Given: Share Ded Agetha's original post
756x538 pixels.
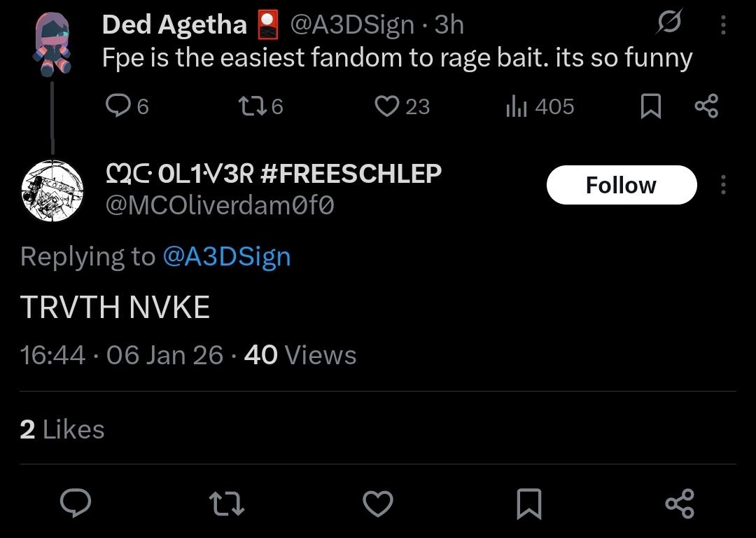Looking at the screenshot, I should click(x=706, y=106).
